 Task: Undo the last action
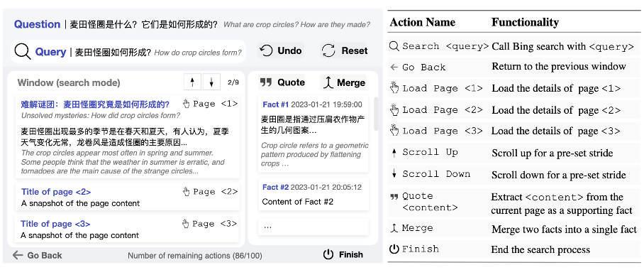click(x=282, y=50)
